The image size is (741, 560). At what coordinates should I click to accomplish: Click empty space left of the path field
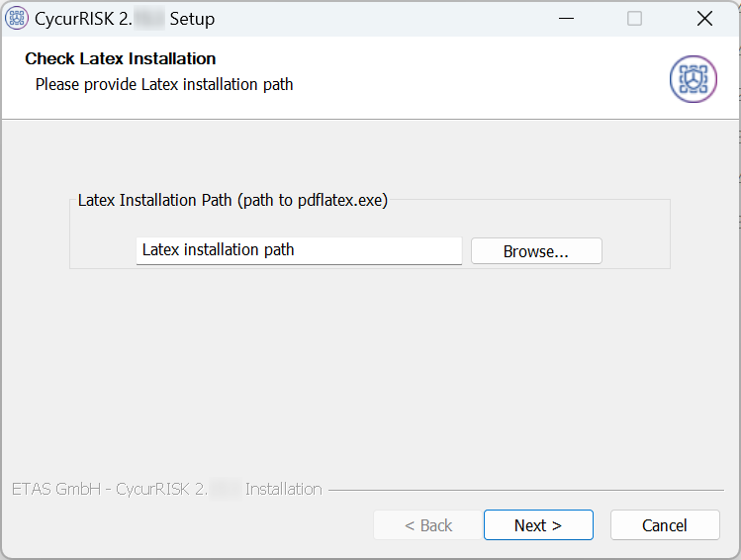click(103, 250)
